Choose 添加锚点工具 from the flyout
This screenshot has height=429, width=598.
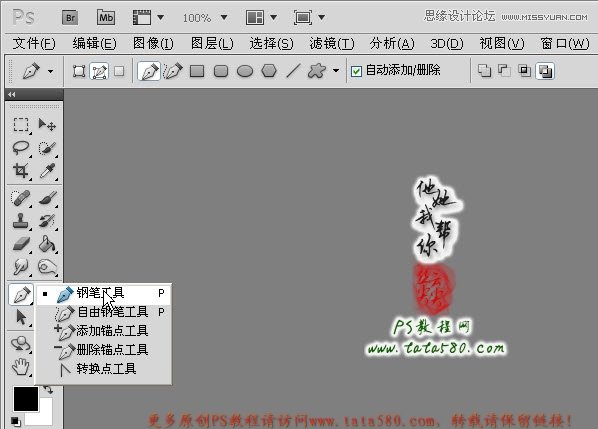click(103, 331)
